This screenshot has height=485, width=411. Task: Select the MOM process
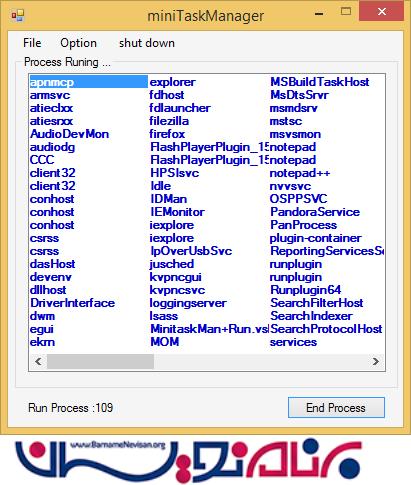tap(165, 342)
